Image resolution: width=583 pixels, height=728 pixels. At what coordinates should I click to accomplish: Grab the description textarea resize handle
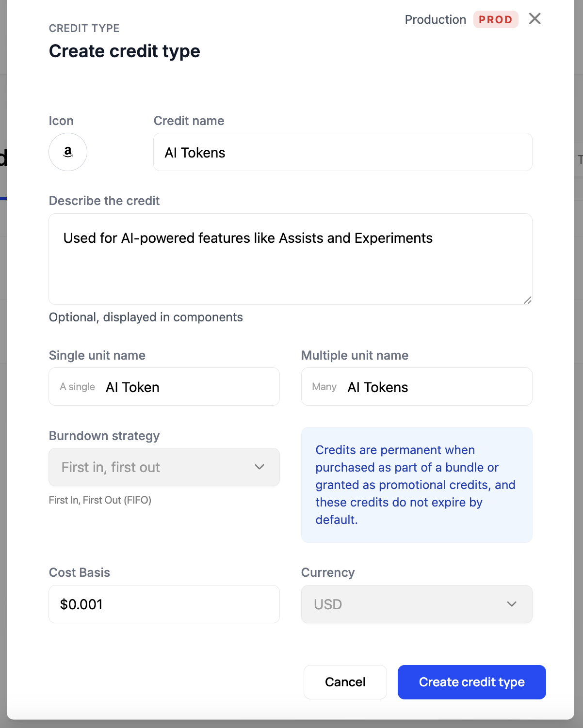[528, 300]
